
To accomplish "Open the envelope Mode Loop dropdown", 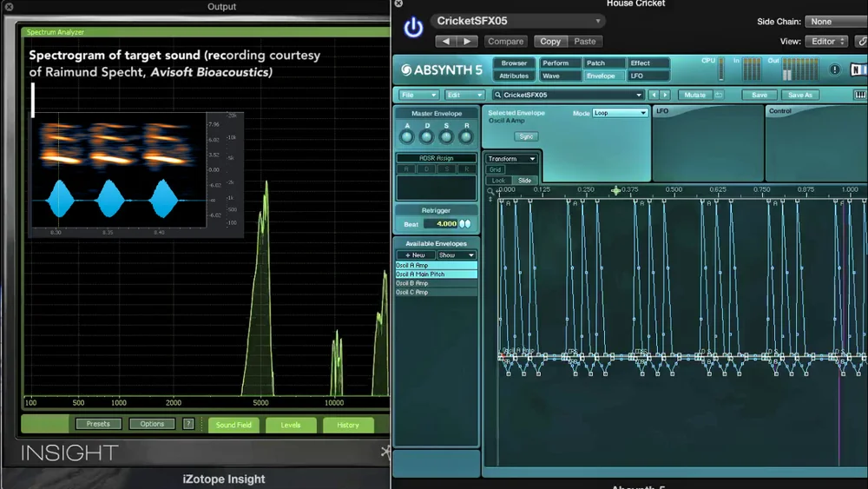I will [x=620, y=113].
